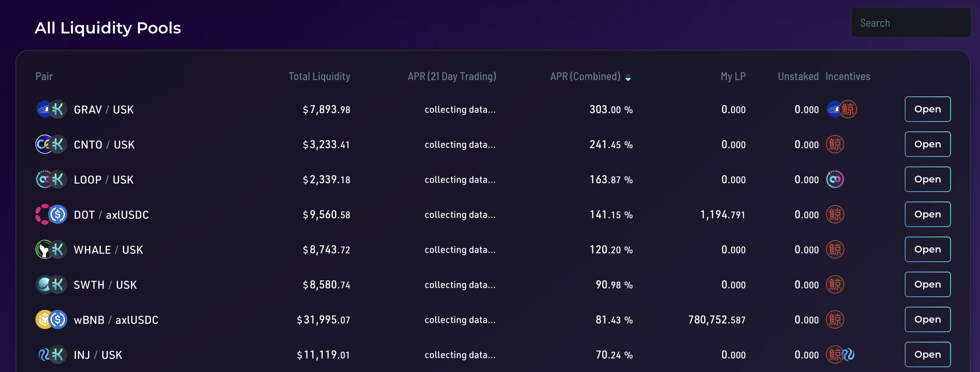Click the LOOP / USK pair token icons

pos(51,179)
